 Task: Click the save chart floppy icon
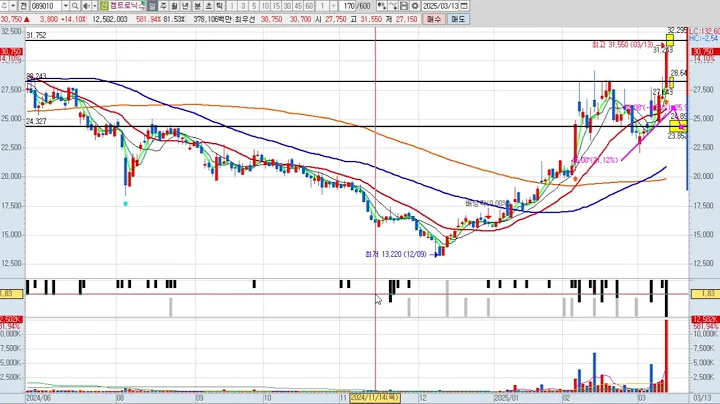tap(404, 6)
